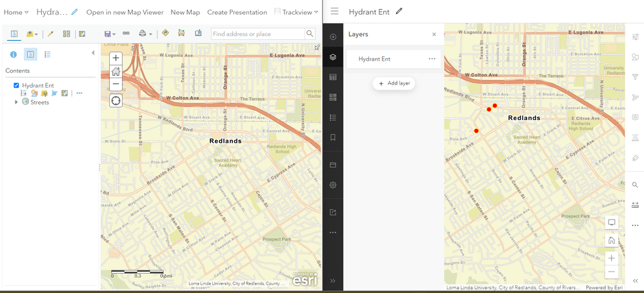Zoom out on the classic map
Screen dimensions: 644x293
coord(116,84)
